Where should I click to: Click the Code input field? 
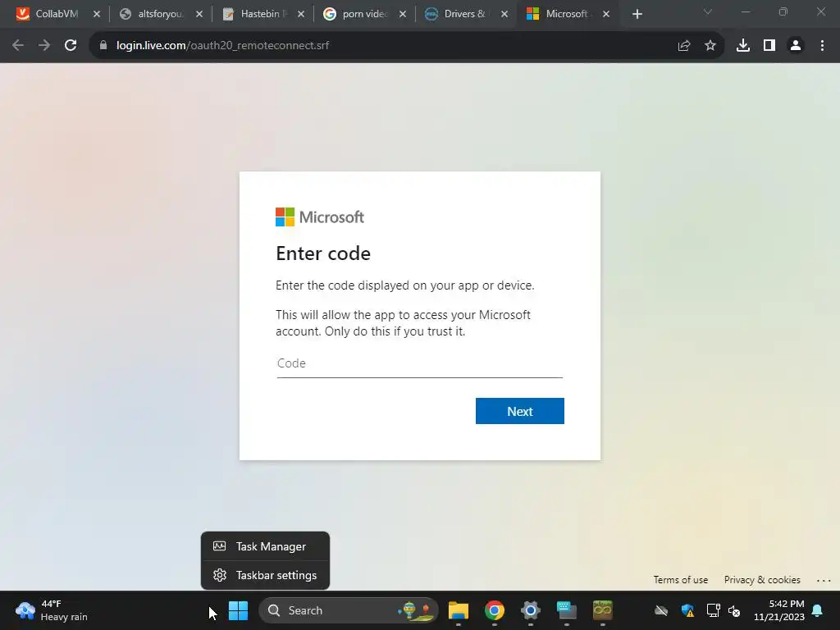419,363
